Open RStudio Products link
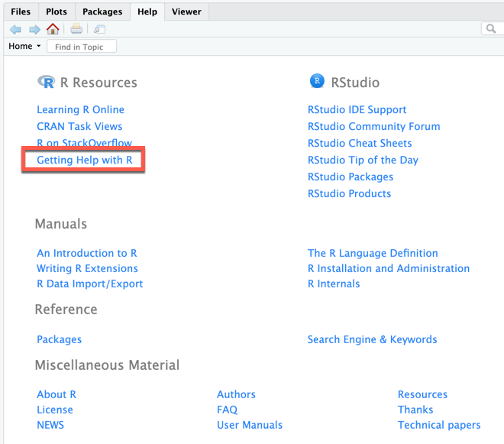The image size is (504, 444). (349, 193)
